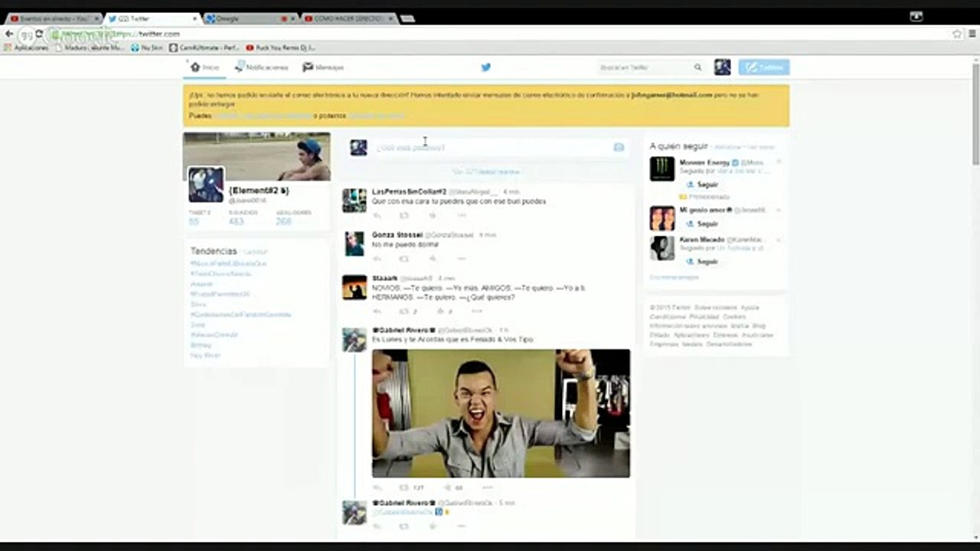This screenshot has height=551, width=980.
Task: Follow Karen Macedo with Seguir button
Action: [x=702, y=262]
